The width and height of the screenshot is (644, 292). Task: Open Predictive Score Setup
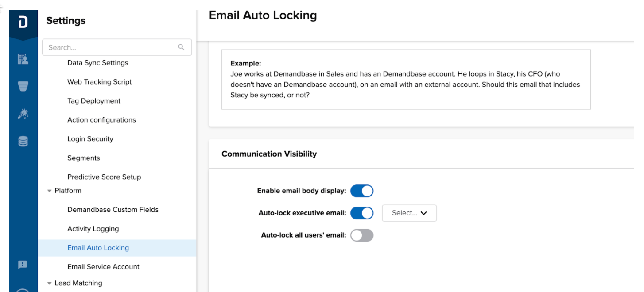[104, 177]
